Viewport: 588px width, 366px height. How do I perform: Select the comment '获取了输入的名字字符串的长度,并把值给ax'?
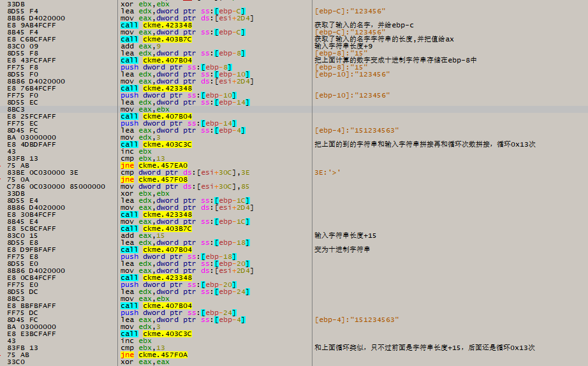(384, 39)
